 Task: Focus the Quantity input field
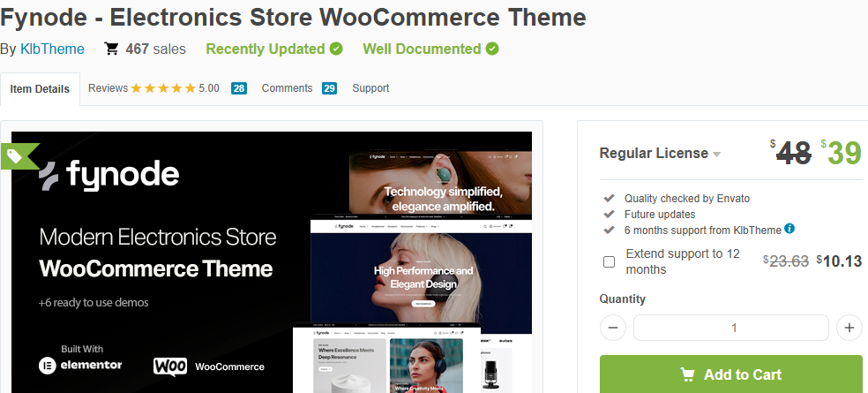(730, 328)
